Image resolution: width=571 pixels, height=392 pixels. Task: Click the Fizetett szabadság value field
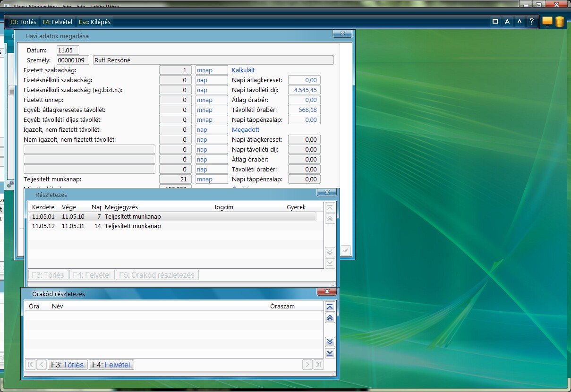coord(175,70)
